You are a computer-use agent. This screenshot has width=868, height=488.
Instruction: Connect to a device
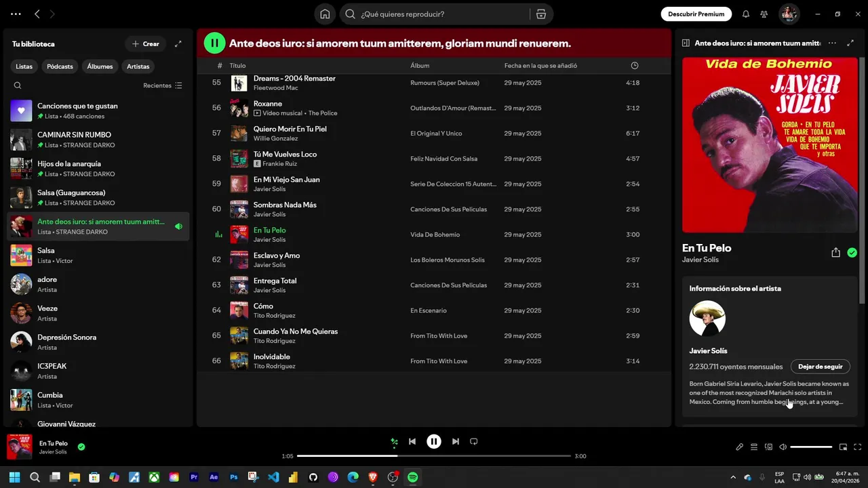click(768, 447)
